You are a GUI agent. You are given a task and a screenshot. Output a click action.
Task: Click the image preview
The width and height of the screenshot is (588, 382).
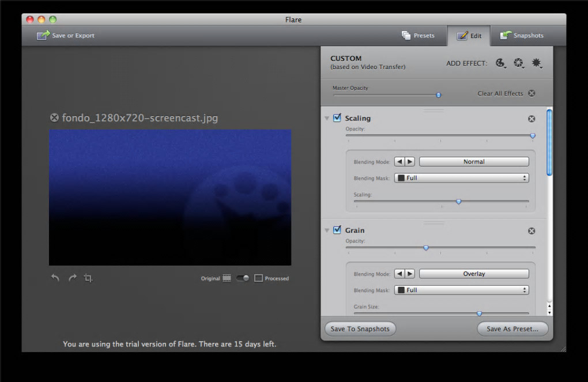click(x=170, y=198)
